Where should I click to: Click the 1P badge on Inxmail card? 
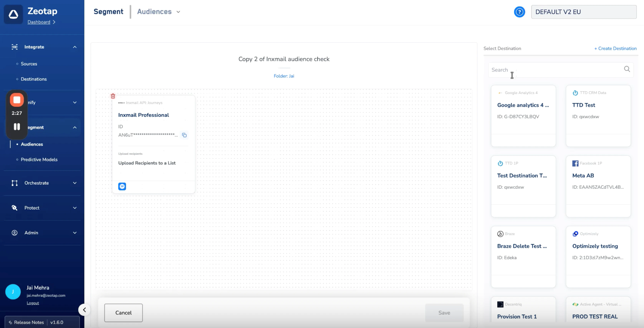(x=122, y=186)
